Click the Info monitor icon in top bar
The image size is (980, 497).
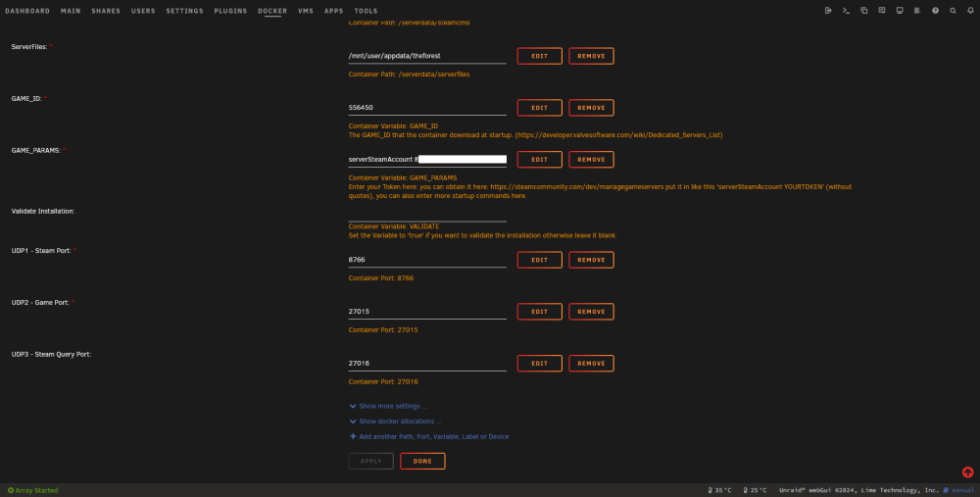(x=900, y=11)
